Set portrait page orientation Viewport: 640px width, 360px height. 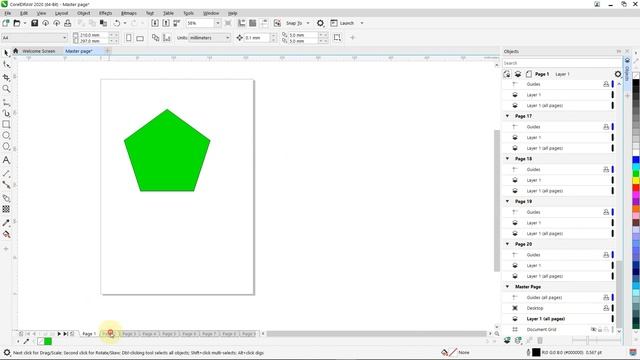click(x=129, y=38)
